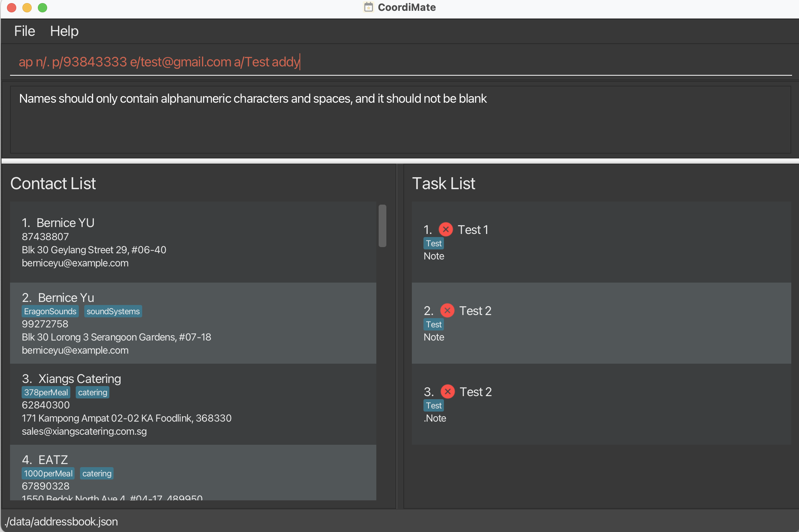Select the soundSystems tag label
The height and width of the screenshot is (532, 799).
coord(113,311)
